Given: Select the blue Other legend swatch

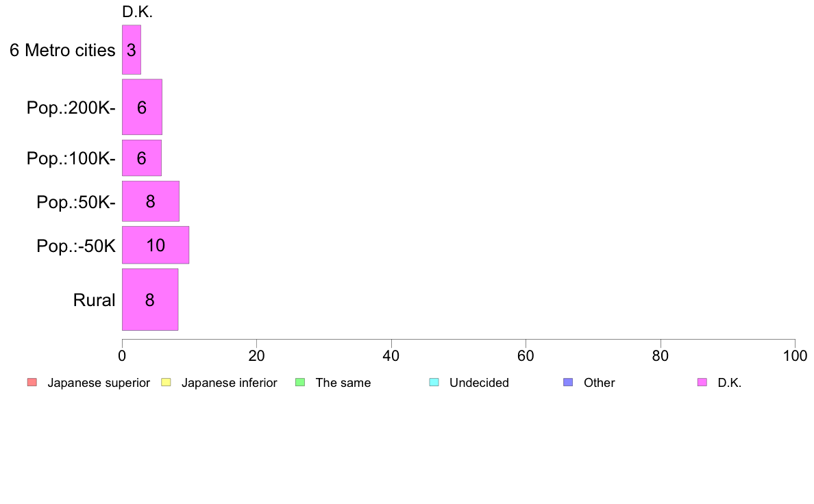Looking at the screenshot, I should pos(569,383).
